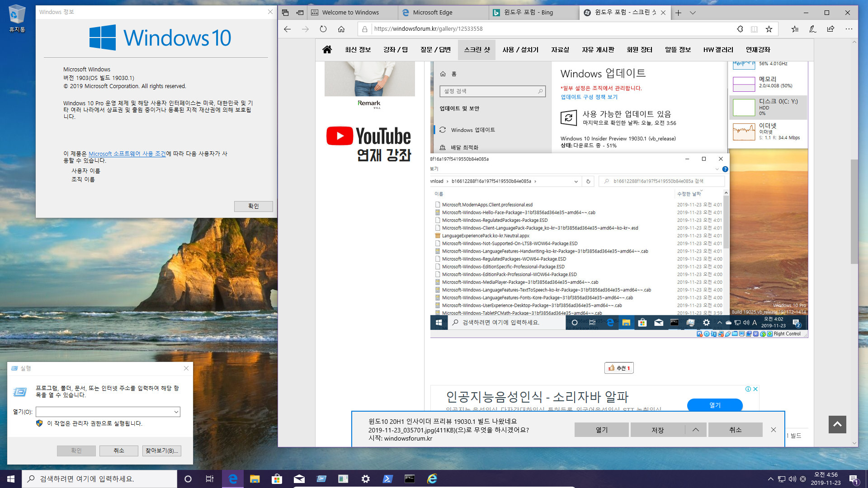The height and width of the screenshot is (488, 868).
Task: Switch to 윈도우 포럼 - Bing tab
Action: (534, 13)
